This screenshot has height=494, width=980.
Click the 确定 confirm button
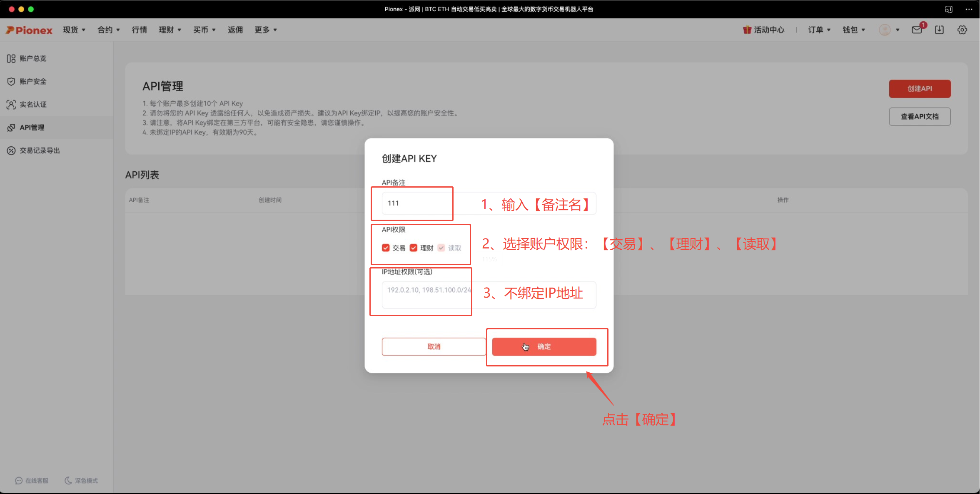544,346
